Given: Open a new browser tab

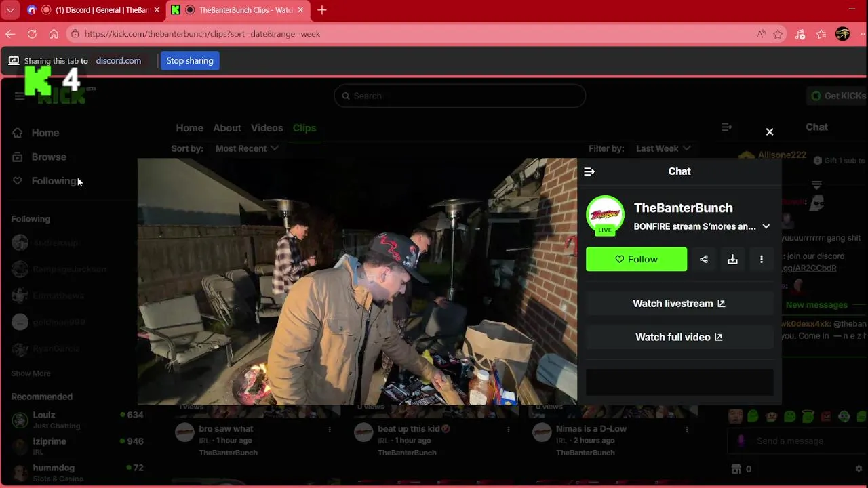Looking at the screenshot, I should [322, 10].
